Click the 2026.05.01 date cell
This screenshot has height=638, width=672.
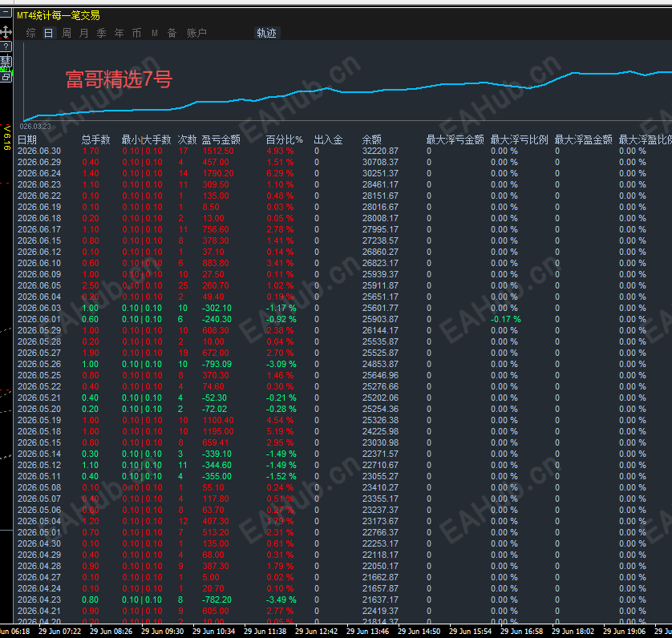click(39, 532)
